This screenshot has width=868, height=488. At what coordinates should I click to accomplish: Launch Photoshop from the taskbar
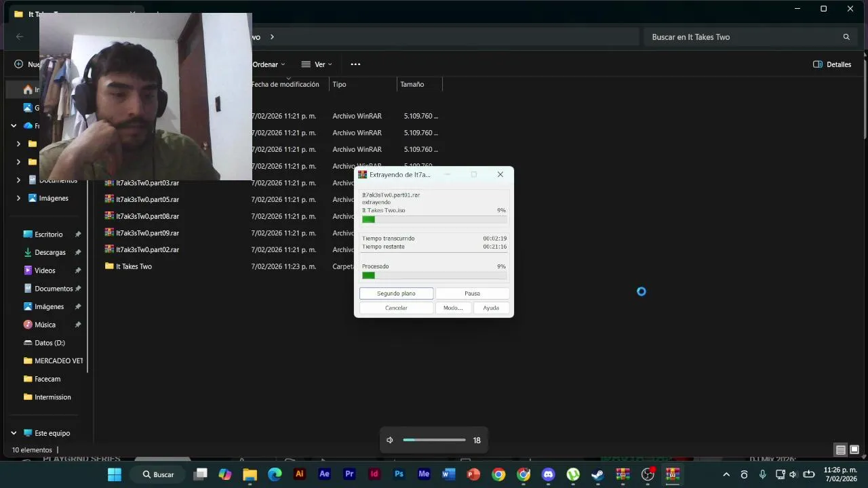[399, 474]
